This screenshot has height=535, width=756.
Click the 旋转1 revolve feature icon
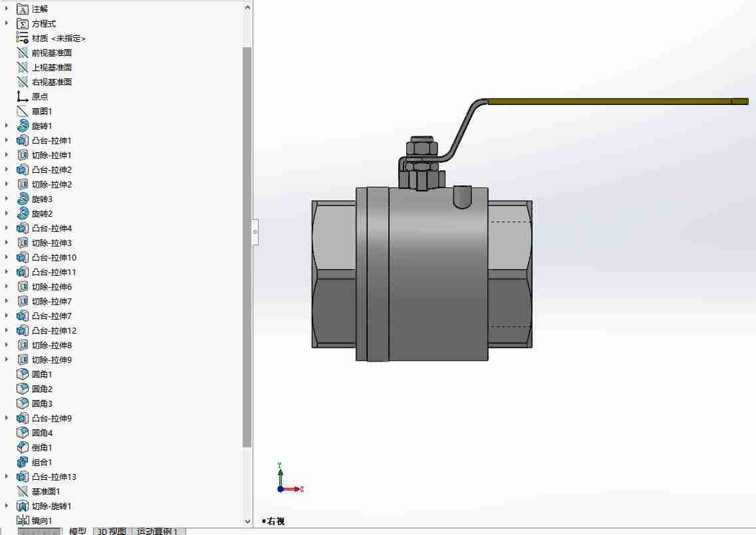tap(22, 126)
